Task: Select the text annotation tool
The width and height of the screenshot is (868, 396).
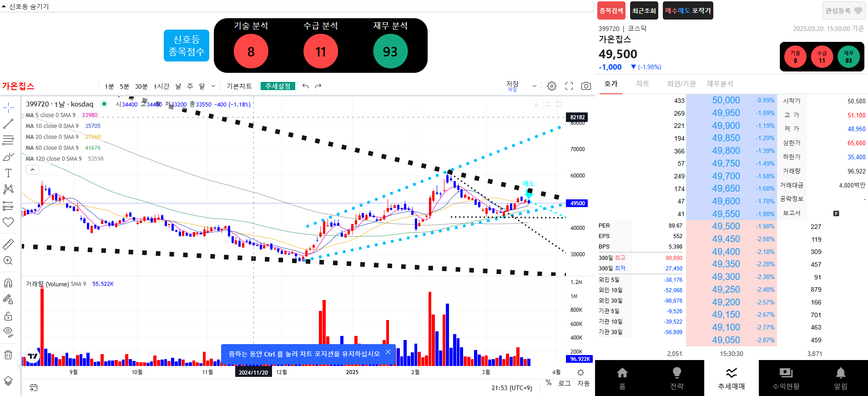Action: (x=8, y=173)
